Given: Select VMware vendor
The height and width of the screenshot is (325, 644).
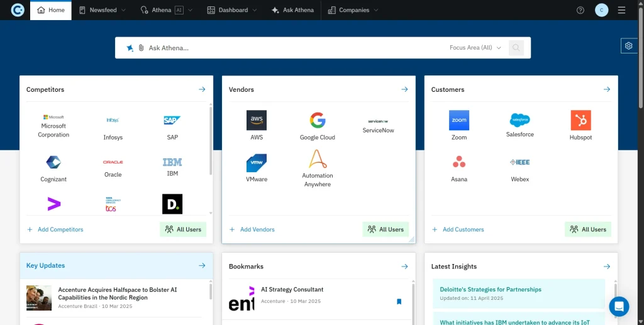Looking at the screenshot, I should pos(257,168).
